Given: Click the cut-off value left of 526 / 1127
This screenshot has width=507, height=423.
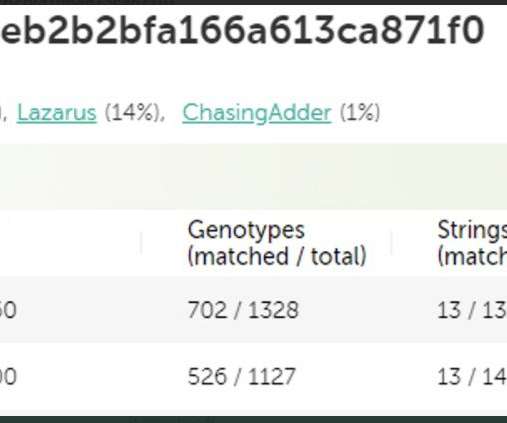Looking at the screenshot, I should click(x=8, y=376).
